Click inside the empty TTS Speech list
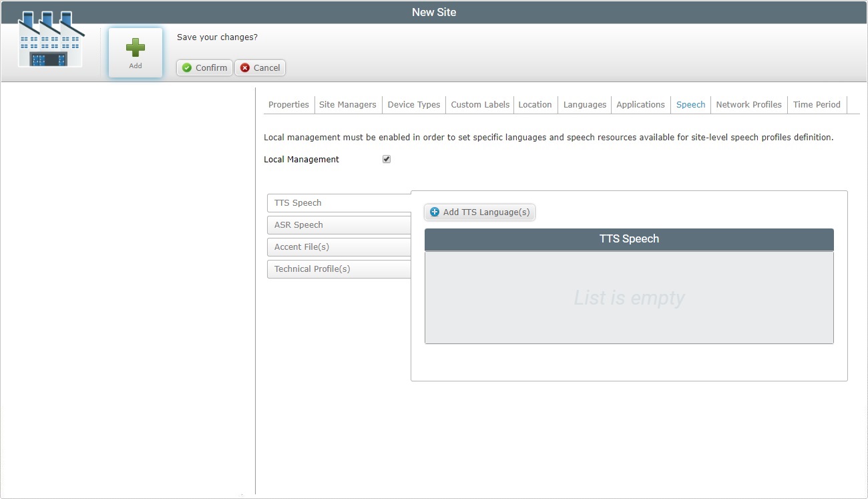 628,298
